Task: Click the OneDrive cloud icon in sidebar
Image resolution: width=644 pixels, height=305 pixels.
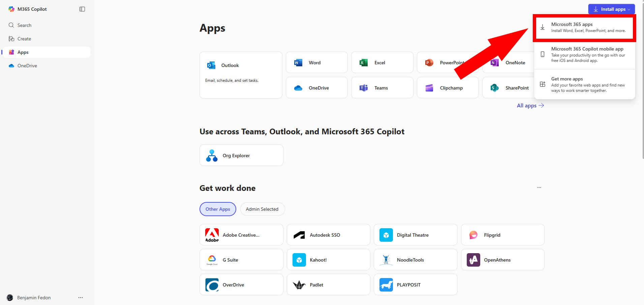Action: click(11, 66)
